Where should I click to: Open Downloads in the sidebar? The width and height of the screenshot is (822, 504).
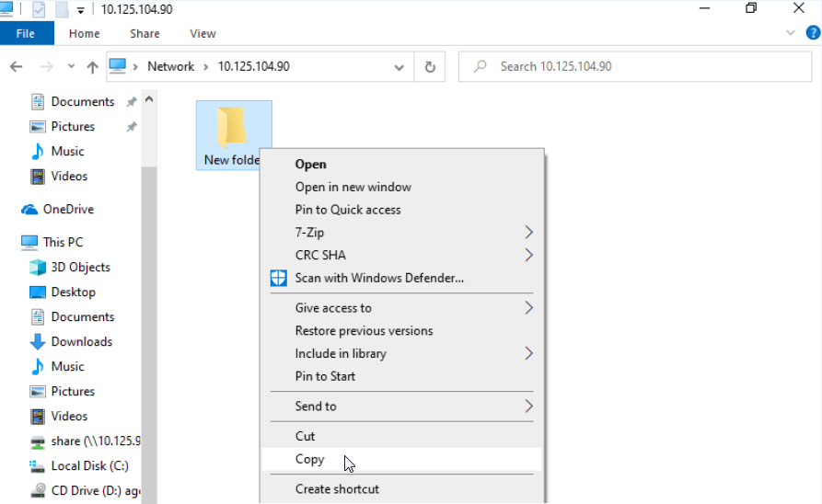tap(82, 341)
